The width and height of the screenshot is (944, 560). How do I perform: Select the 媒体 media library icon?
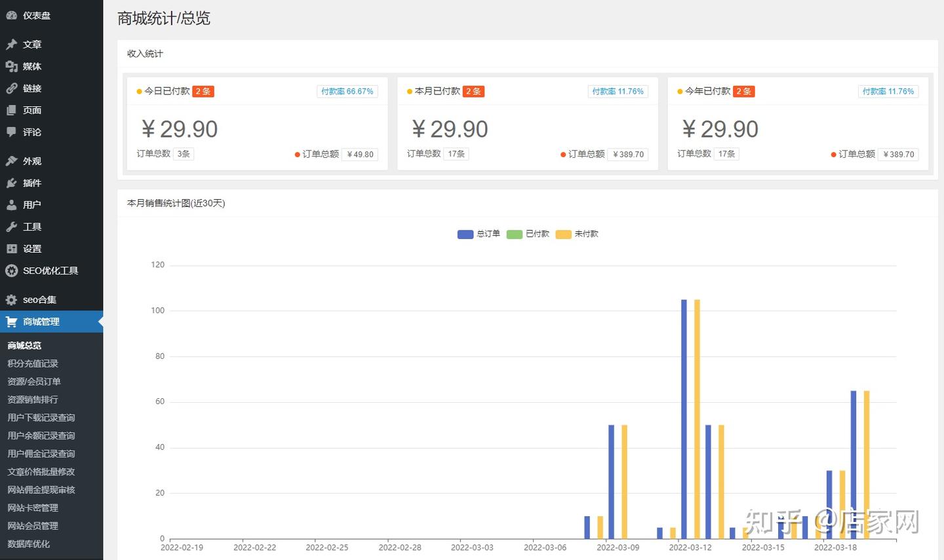pos(12,66)
